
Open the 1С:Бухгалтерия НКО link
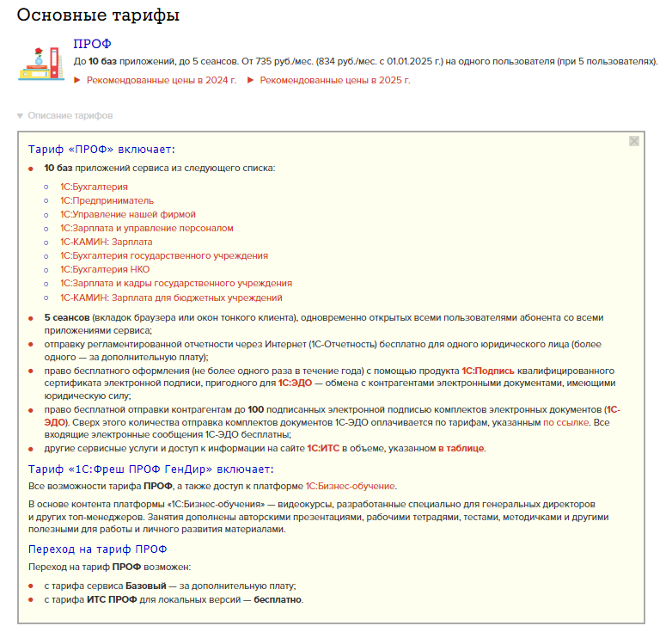[x=105, y=269]
